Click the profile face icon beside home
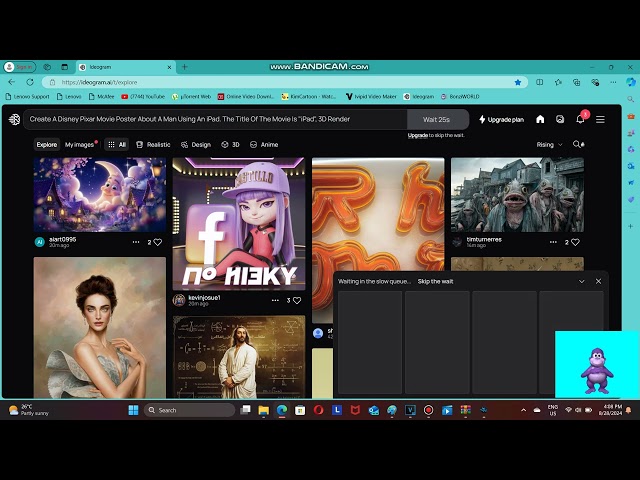This screenshot has height=480, width=640. coord(560,119)
